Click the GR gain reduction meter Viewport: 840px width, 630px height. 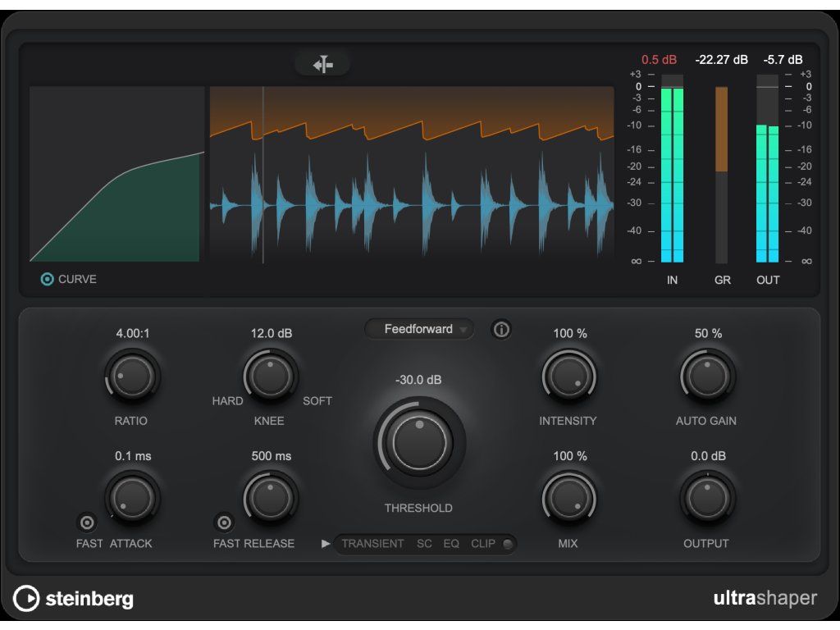pyautogui.click(x=722, y=175)
